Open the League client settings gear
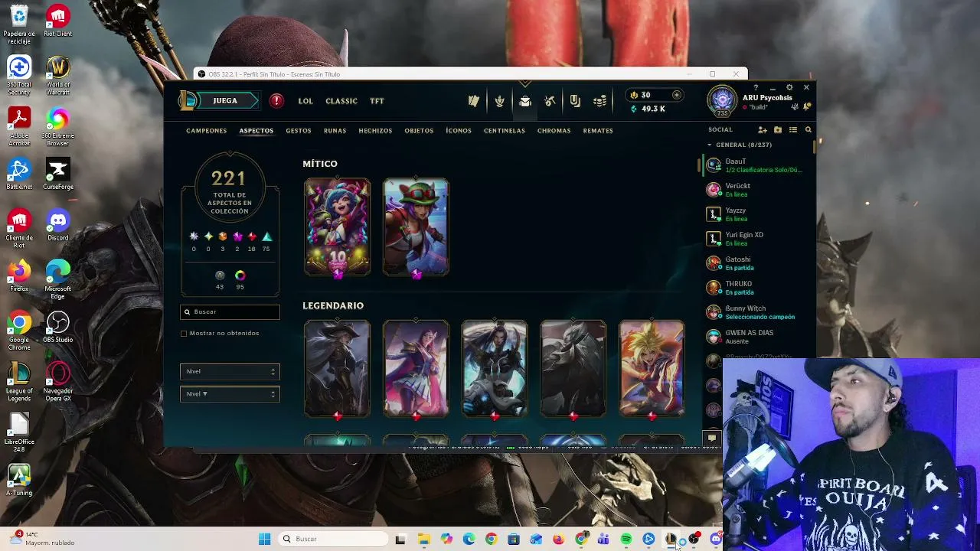The width and height of the screenshot is (980, 551). click(789, 88)
